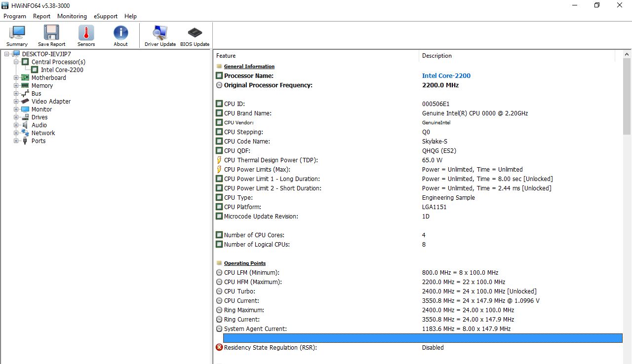632x364 pixels.
Task: Click the General Information section icon
Action: click(219, 66)
